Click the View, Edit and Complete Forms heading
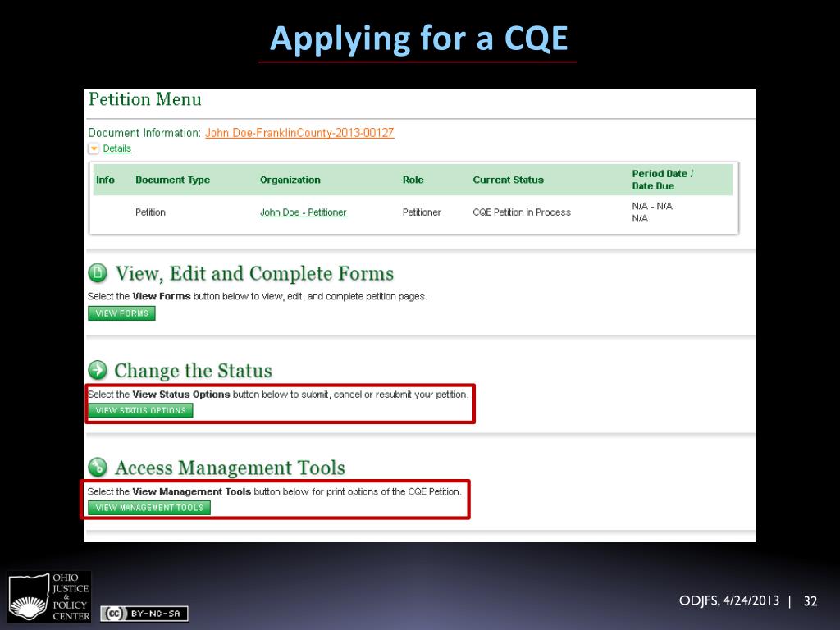The image size is (840, 630). click(254, 273)
